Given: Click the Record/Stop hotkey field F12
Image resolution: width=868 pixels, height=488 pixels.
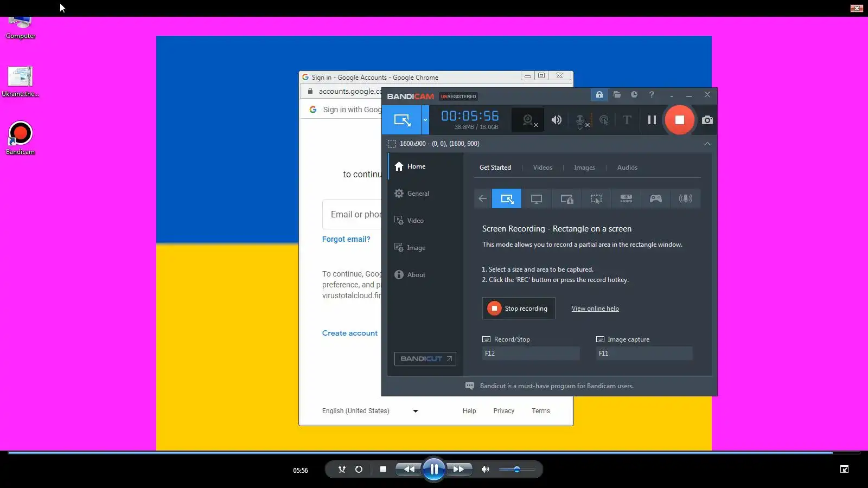Looking at the screenshot, I should coord(531,354).
